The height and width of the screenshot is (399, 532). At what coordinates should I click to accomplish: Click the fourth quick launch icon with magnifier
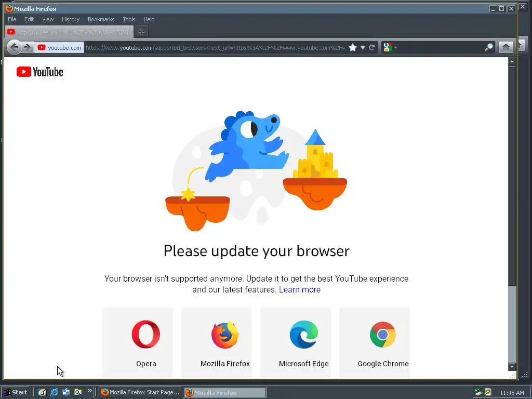(78, 392)
